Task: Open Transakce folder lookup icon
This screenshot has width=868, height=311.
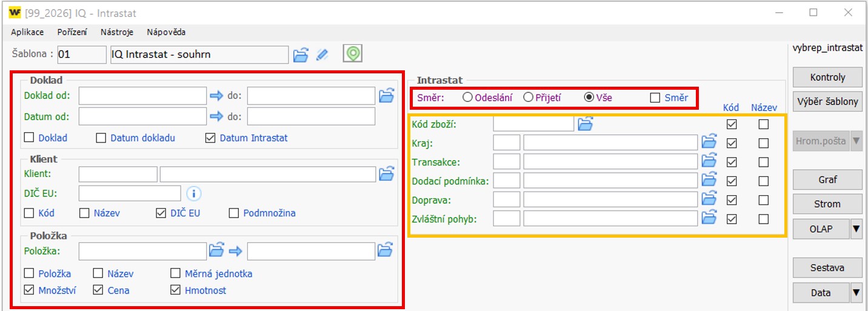Action: 709,162
